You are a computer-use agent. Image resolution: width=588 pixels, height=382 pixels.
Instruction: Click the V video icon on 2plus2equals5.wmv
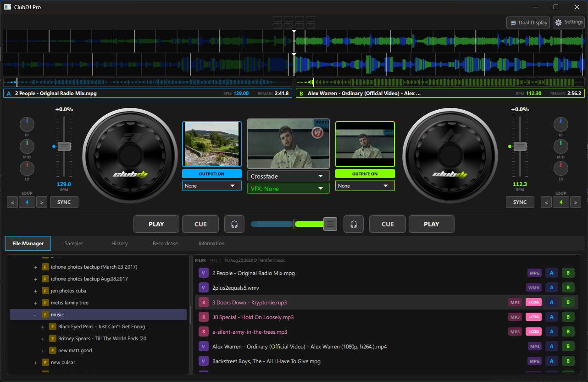[x=203, y=287]
